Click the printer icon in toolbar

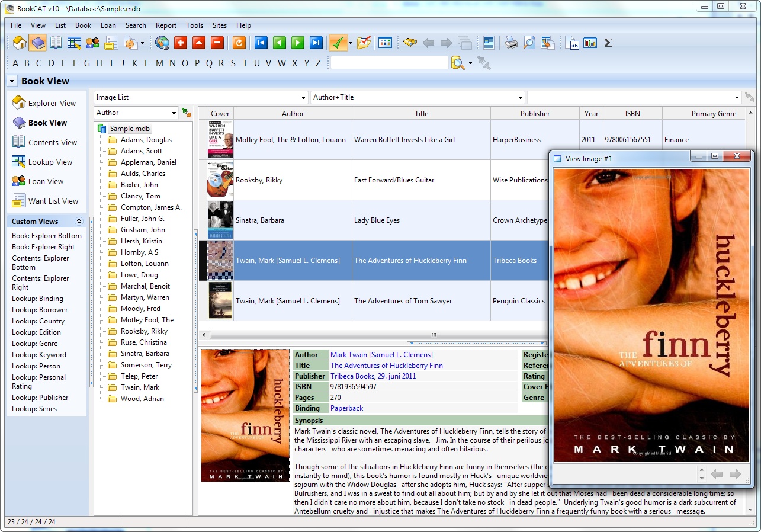510,43
